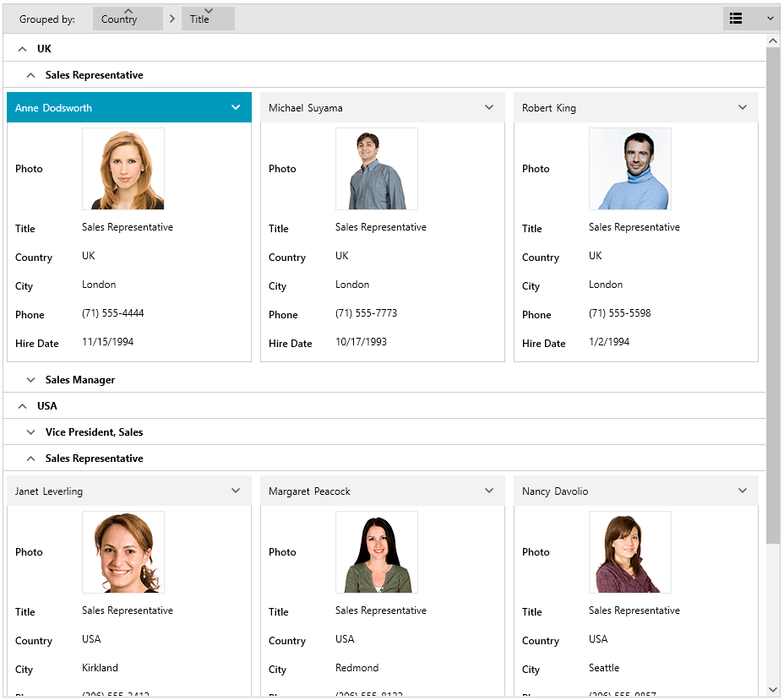The height and width of the screenshot is (700, 784).
Task: Collapse the UK Sales Representative group
Action: pyautogui.click(x=30, y=75)
